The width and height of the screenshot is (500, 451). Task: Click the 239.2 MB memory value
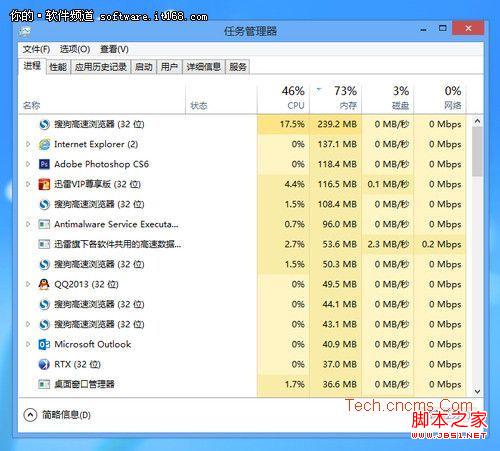337,124
